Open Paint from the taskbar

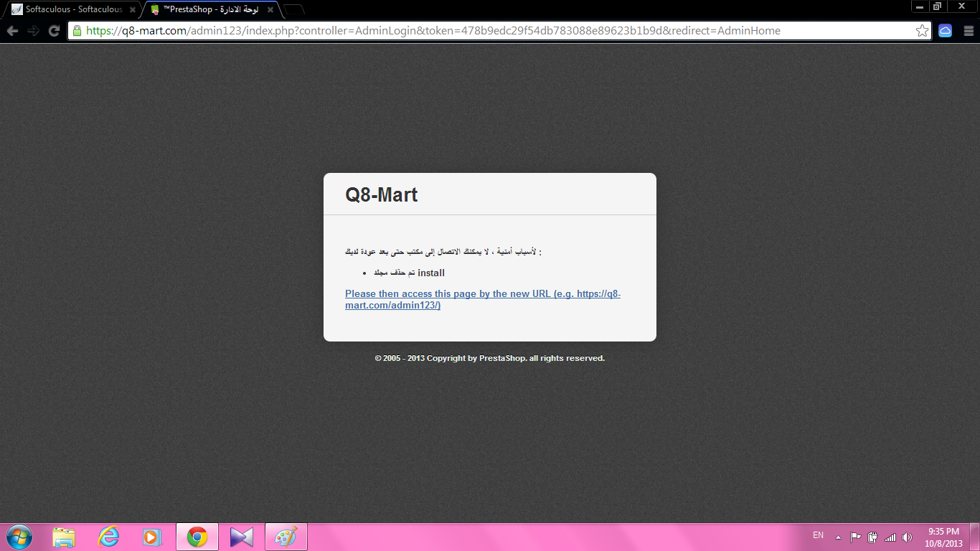[286, 537]
